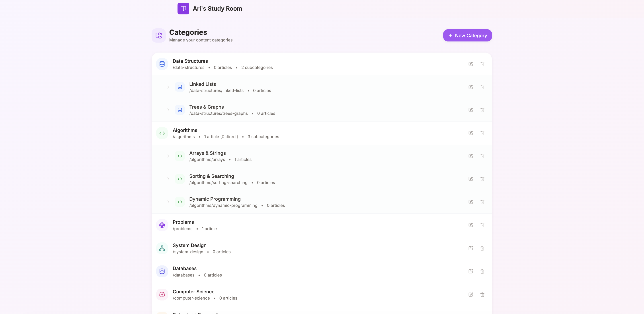Select the brain icon beside Computer Science
Viewport: 644px width, 314px height.
pos(162,294)
